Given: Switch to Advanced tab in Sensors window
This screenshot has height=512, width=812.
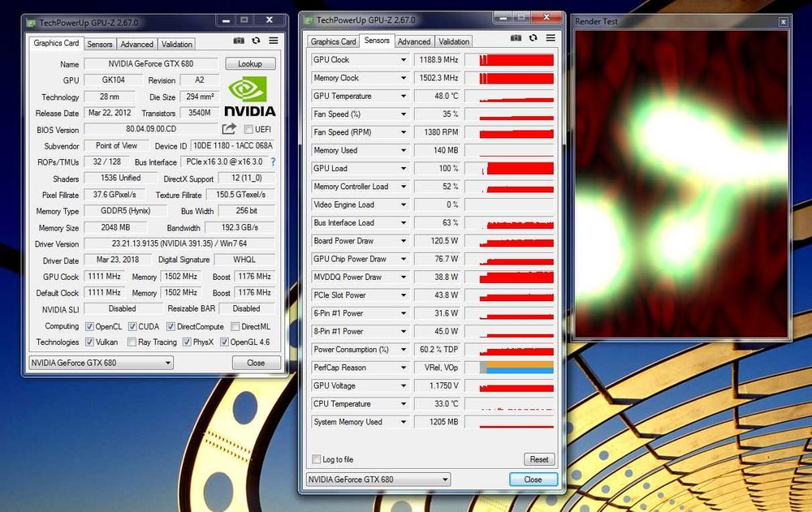Looking at the screenshot, I should [414, 42].
